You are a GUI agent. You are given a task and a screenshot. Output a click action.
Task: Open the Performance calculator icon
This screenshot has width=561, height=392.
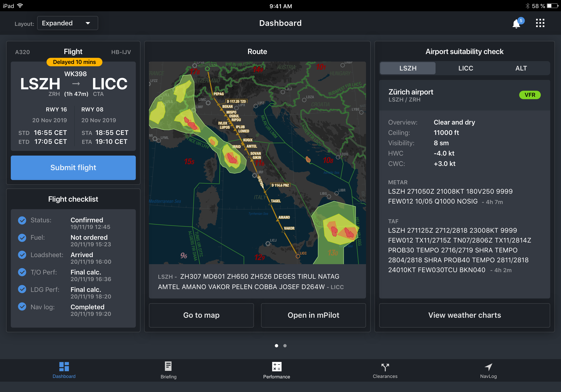(277, 367)
